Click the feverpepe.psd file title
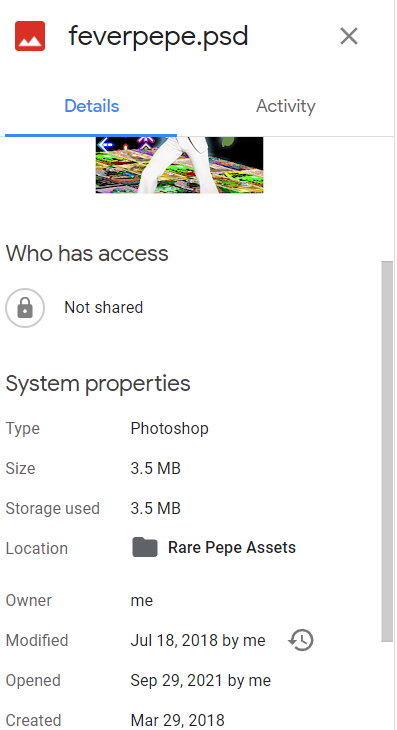 (x=158, y=36)
